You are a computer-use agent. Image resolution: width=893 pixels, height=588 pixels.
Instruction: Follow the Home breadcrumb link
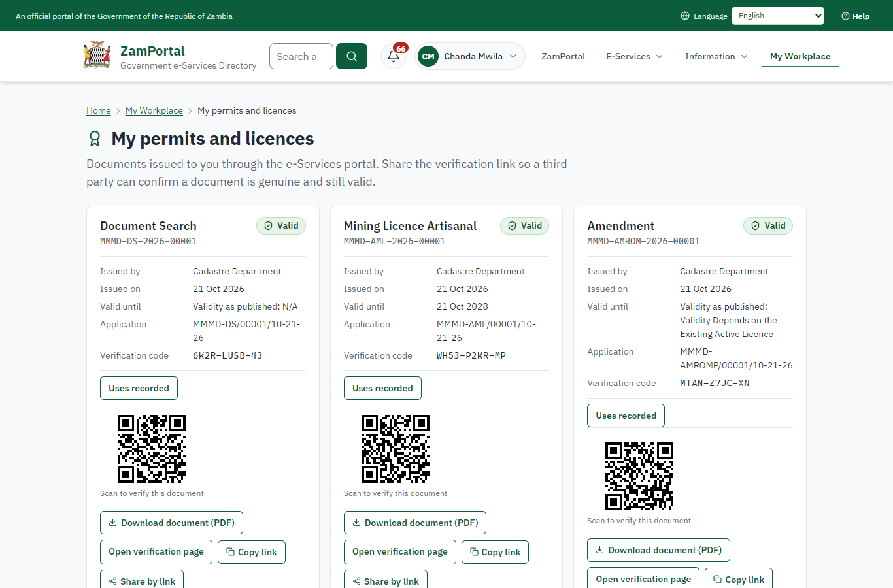(99, 110)
